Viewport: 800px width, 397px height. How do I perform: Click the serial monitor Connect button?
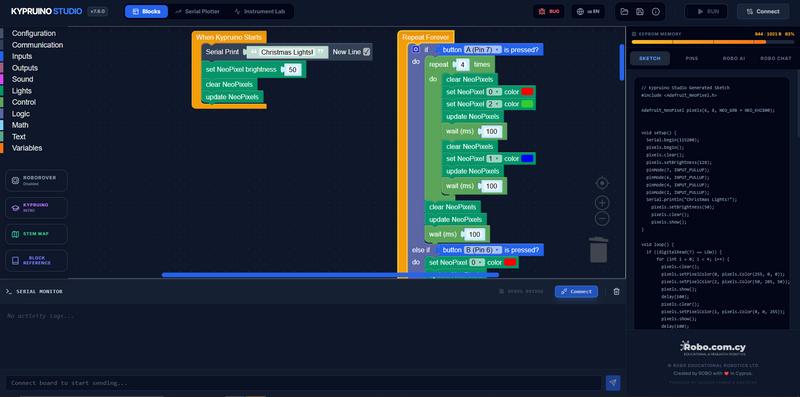pos(576,291)
